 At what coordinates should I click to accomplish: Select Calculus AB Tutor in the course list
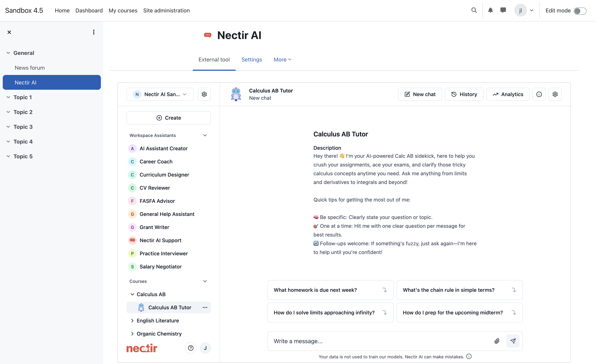[169, 307]
